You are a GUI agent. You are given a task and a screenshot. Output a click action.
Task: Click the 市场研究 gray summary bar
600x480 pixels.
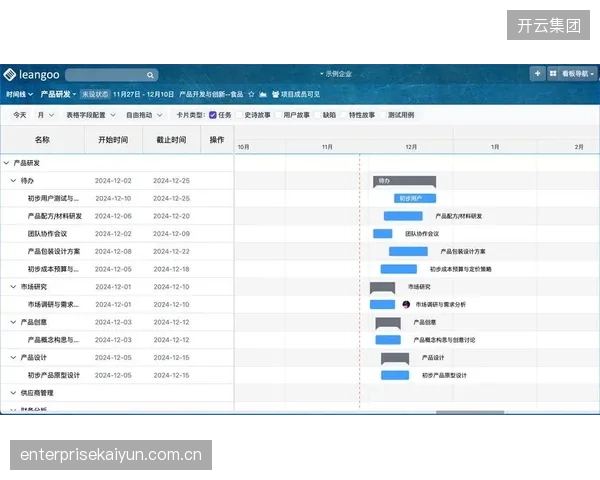coord(383,287)
